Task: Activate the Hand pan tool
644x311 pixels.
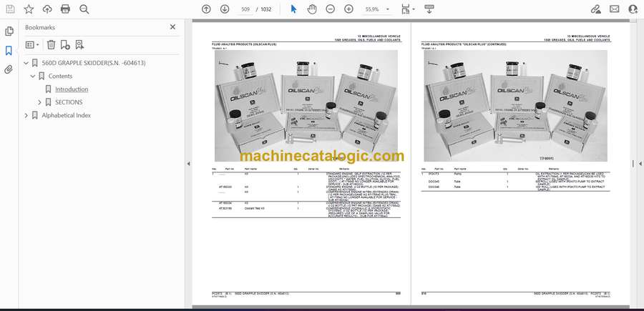Action: click(x=312, y=9)
